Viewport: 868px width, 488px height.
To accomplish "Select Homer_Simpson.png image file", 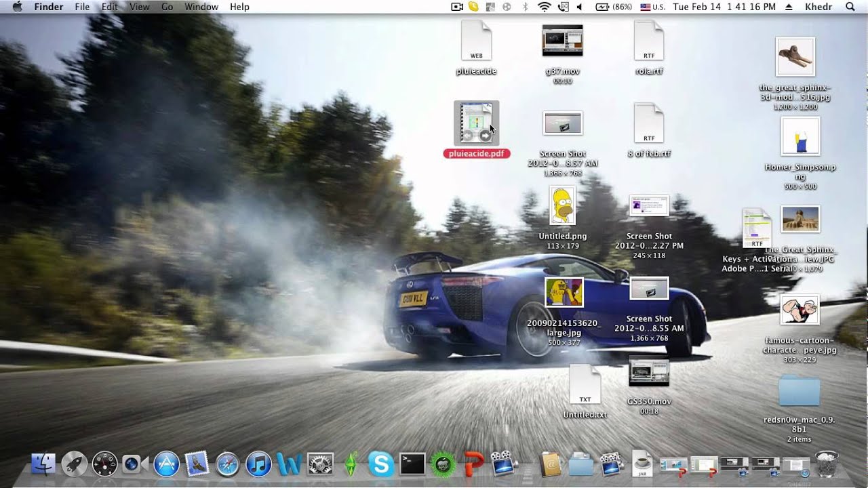I will pyautogui.click(x=800, y=137).
